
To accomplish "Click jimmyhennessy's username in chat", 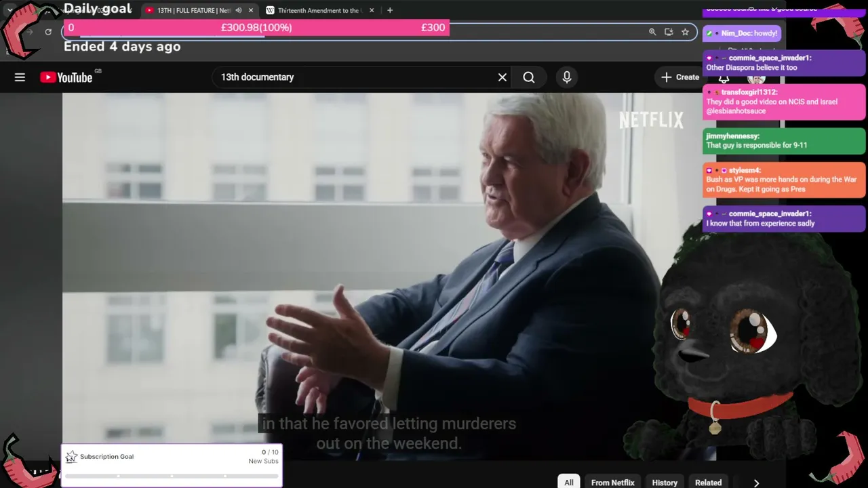I will point(732,136).
